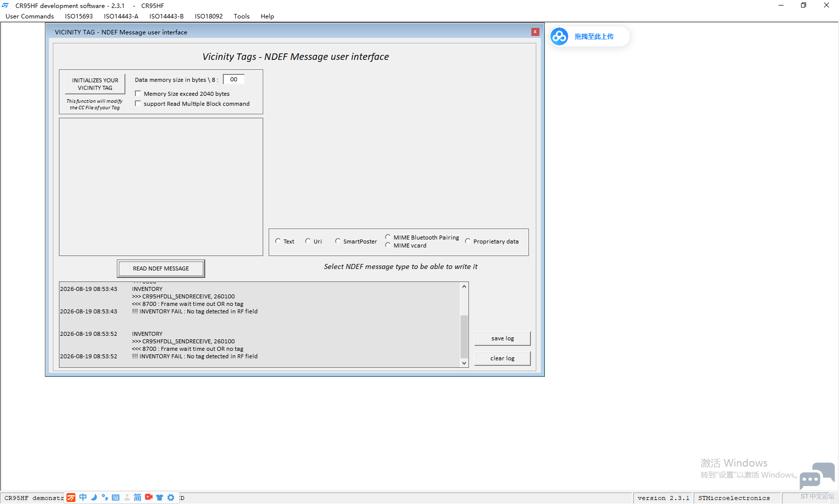839x504 pixels.
Task: Switch simplified/traditional Chinese icon
Action: [x=137, y=498]
